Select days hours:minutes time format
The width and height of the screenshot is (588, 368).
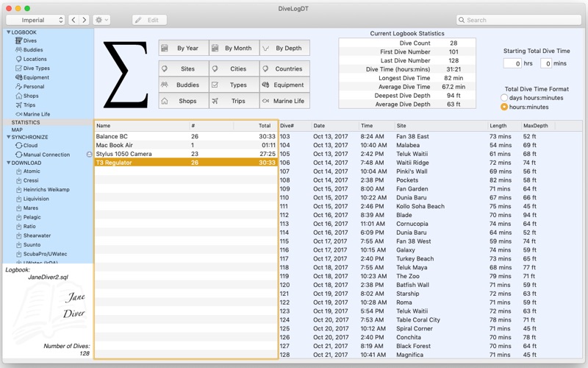(504, 98)
